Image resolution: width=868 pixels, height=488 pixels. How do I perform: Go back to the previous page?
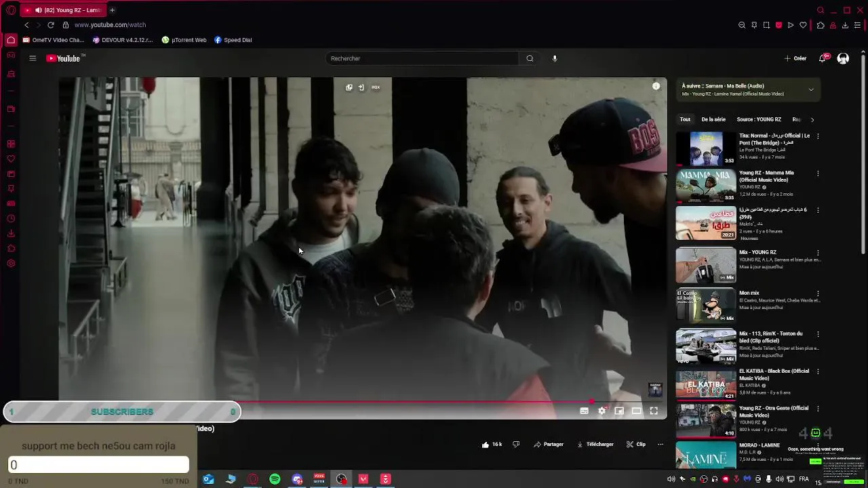pos(26,25)
